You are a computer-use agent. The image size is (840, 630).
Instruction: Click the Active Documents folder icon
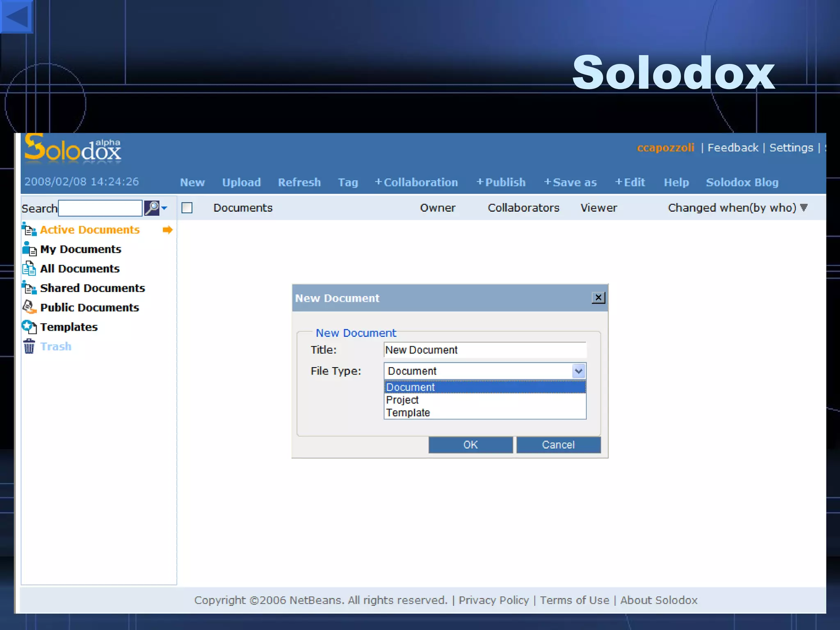29,229
